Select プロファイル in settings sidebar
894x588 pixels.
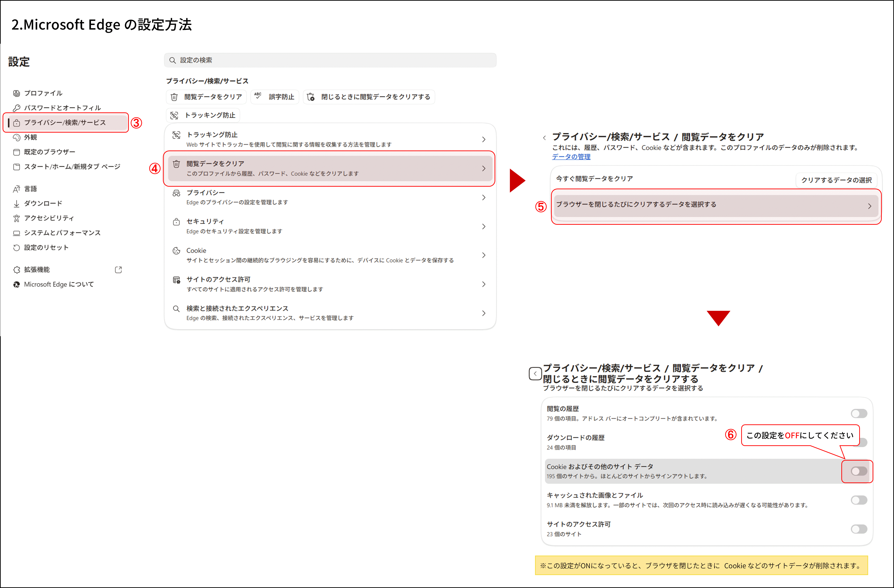coord(43,93)
